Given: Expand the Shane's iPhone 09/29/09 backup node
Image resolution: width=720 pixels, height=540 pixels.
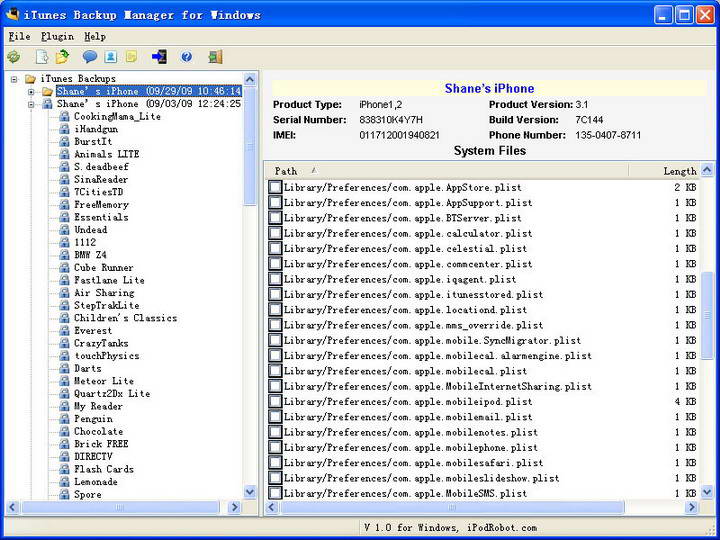Looking at the screenshot, I should [31, 91].
